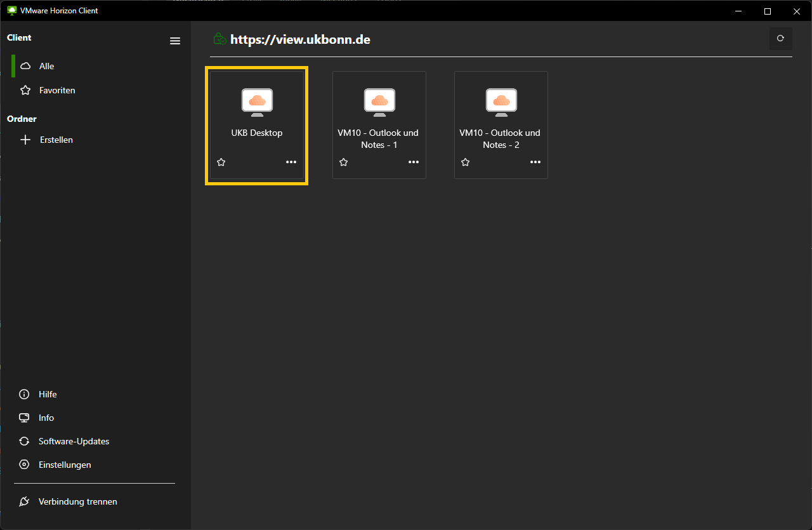The image size is (812, 530).
Task: Click the Hilfe info circle icon
Action: [24, 394]
